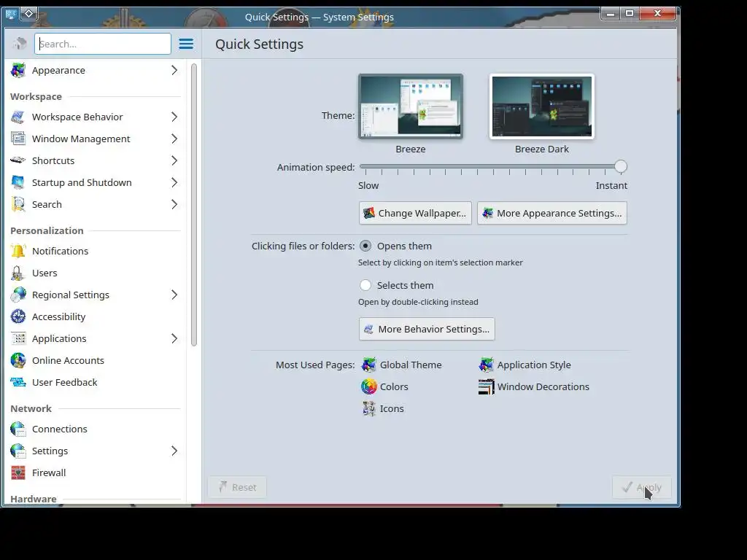
Task: Click the User Feedback icon
Action: [x=18, y=382]
